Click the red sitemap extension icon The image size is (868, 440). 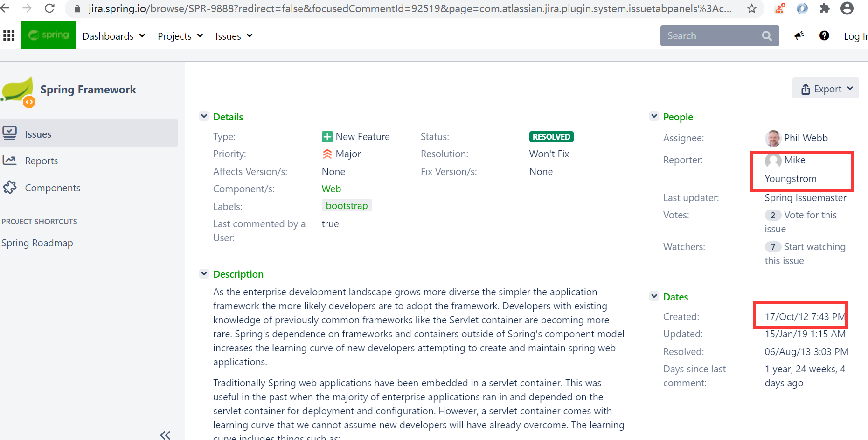coord(779,8)
